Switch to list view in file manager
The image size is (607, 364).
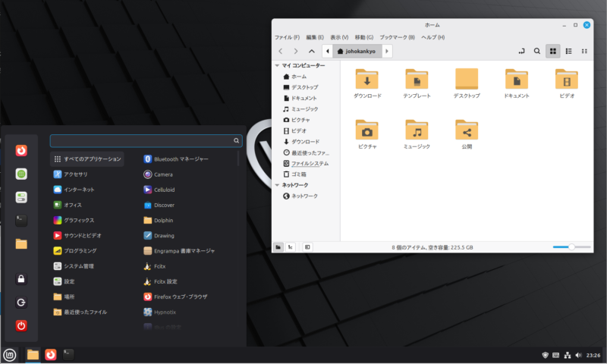(x=568, y=51)
